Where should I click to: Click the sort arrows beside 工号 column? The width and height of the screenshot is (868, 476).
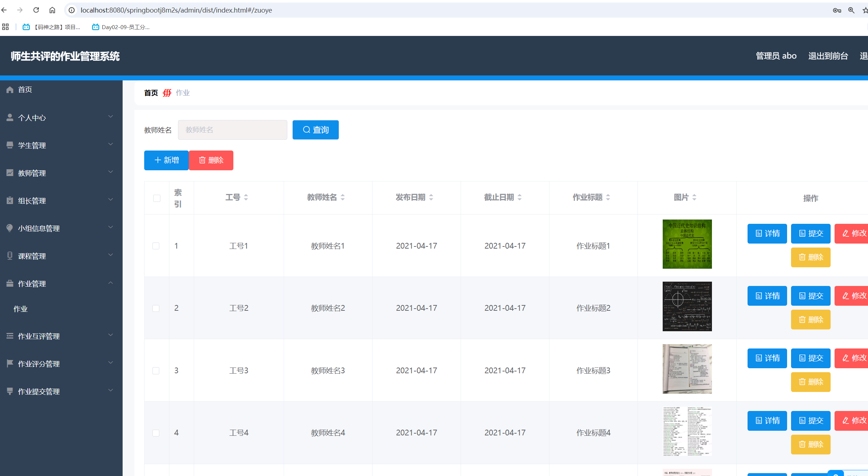(246, 197)
